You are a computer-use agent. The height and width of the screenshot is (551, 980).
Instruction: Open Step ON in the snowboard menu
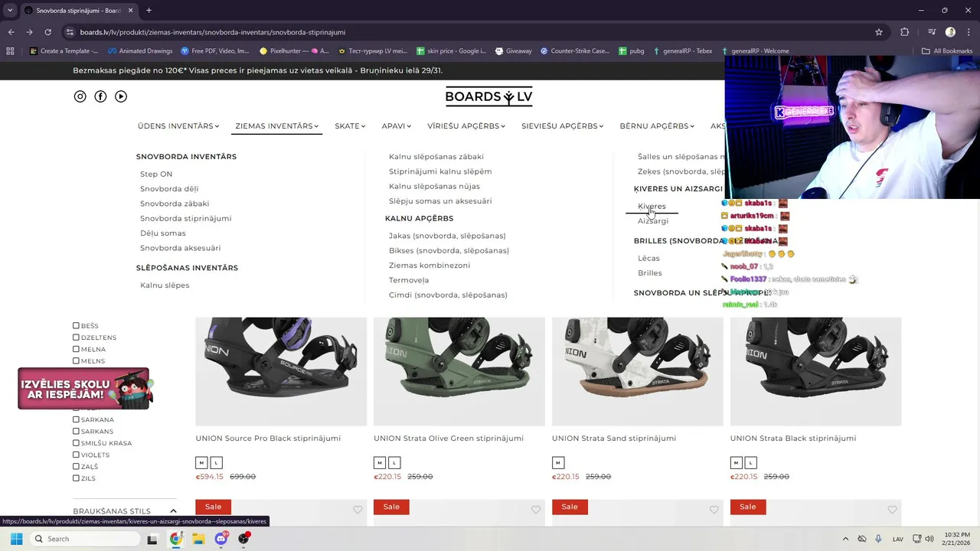coord(156,174)
